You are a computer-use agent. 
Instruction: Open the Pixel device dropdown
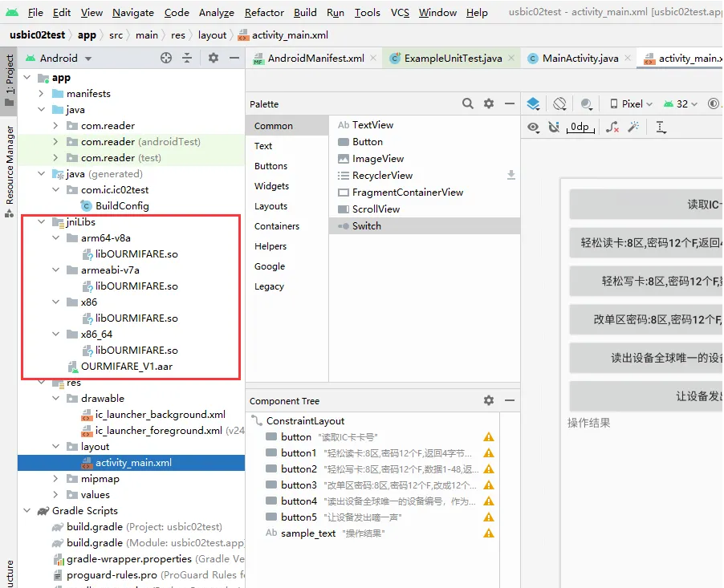point(631,103)
